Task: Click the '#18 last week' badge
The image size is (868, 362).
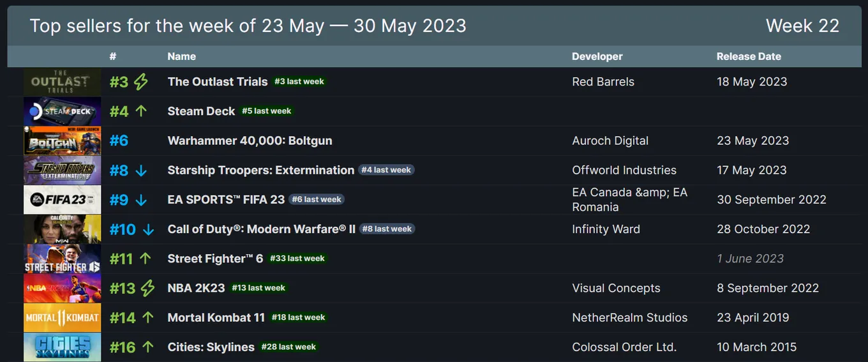Action: point(298,317)
